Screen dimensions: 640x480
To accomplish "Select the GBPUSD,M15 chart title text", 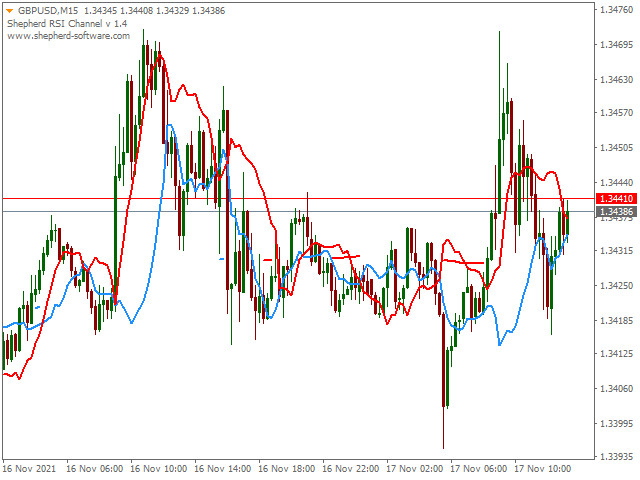I will 48,11.
